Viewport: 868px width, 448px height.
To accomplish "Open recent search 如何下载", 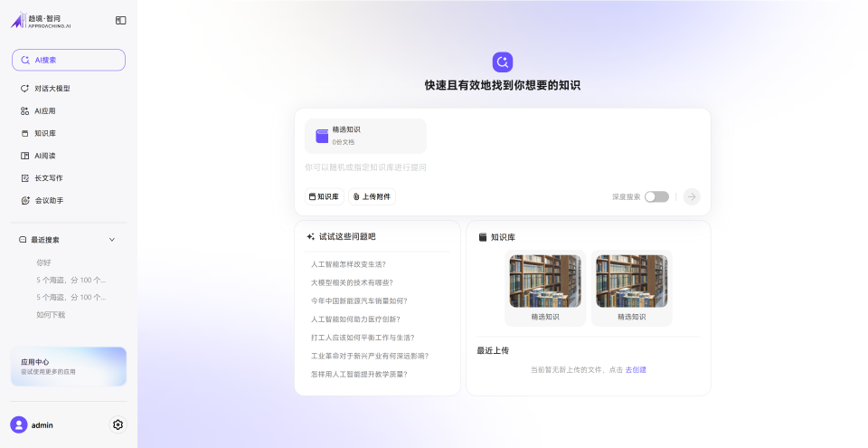I will click(51, 314).
